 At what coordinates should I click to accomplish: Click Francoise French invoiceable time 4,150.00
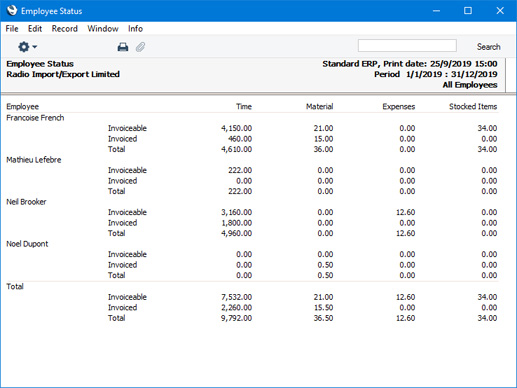click(236, 128)
